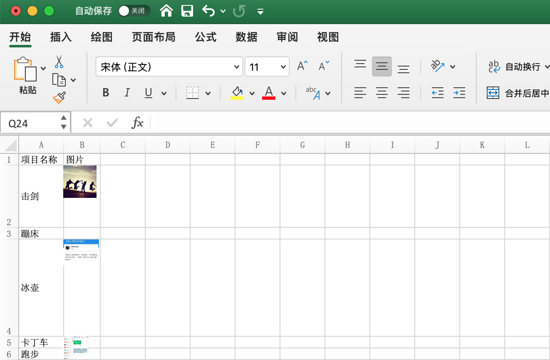Click the Home house icon in title bar
Screen dimensions: 550x360
pyautogui.click(x=166, y=11)
